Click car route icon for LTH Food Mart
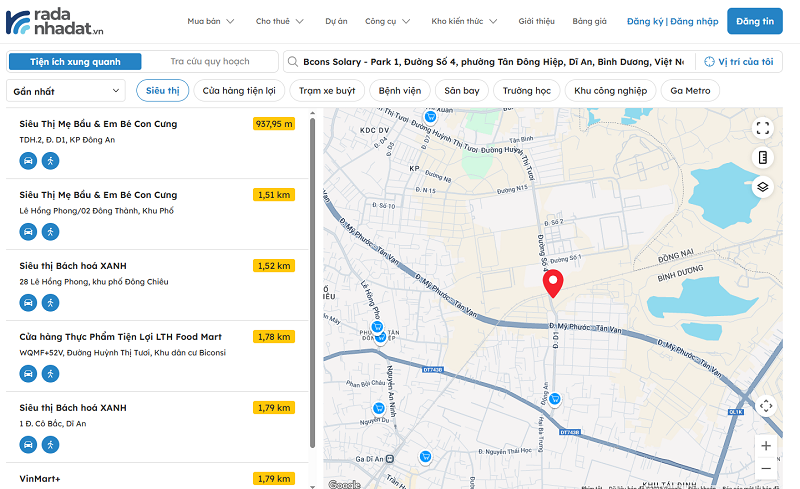The image size is (800, 489). pos(29,373)
